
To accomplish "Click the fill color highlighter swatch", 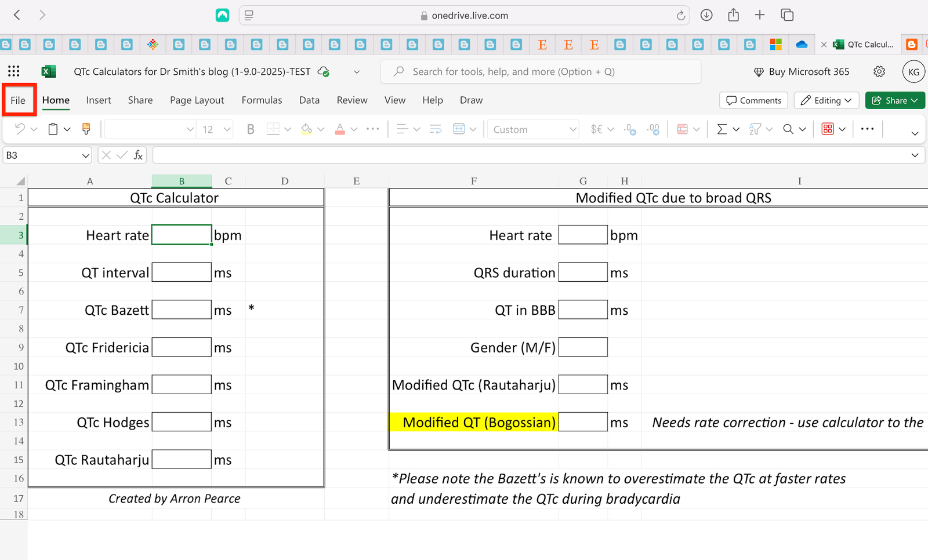I will (306, 129).
